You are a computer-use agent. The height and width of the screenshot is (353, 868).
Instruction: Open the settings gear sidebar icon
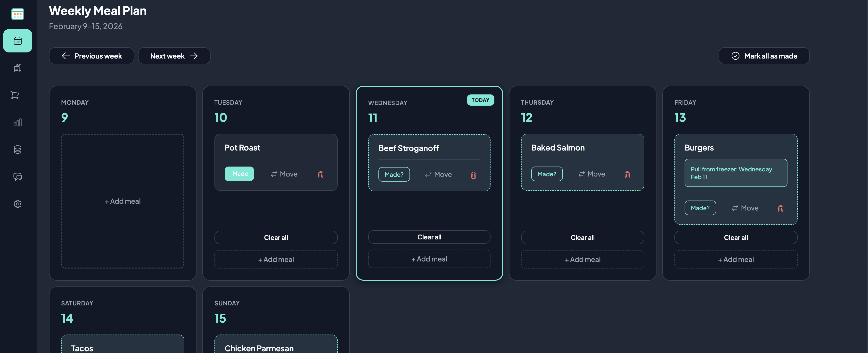coord(17,204)
